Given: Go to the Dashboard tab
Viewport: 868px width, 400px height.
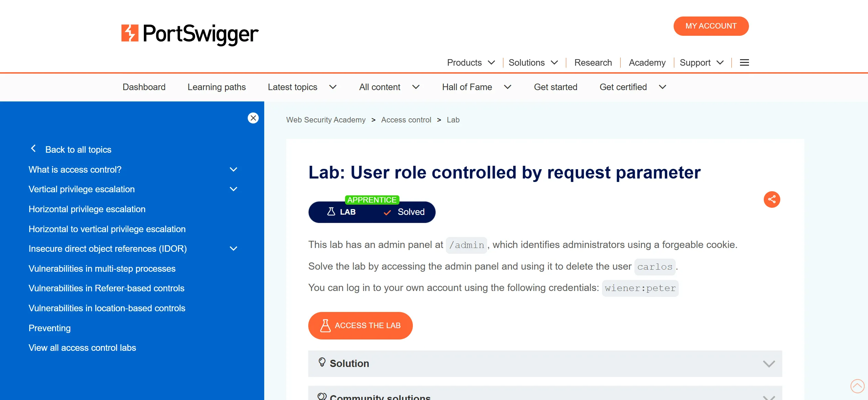Looking at the screenshot, I should pos(144,87).
